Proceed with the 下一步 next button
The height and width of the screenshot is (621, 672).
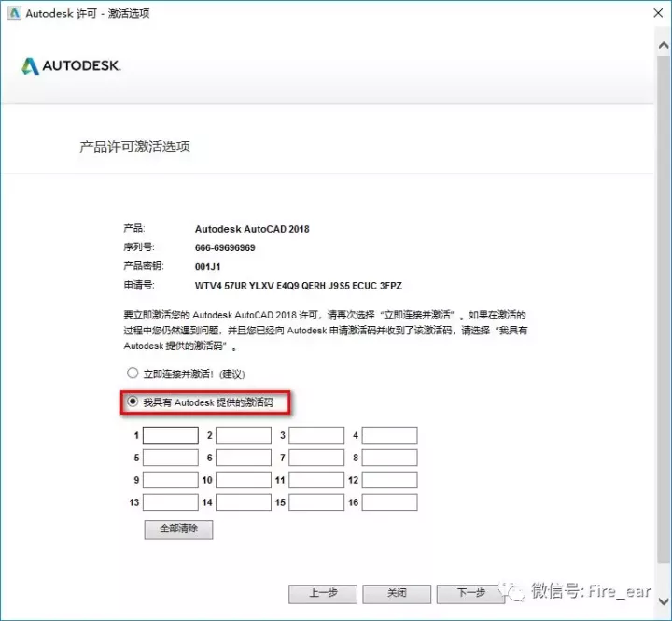pos(470,593)
